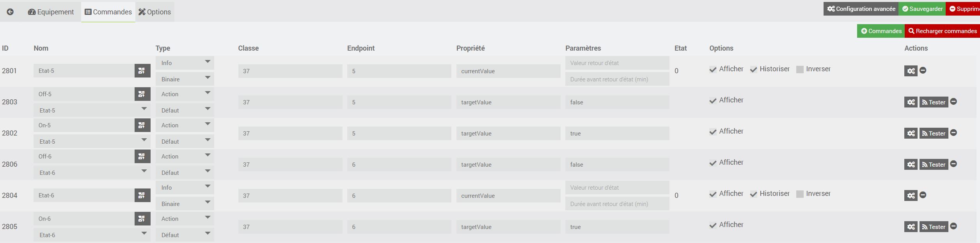
Task: Open icon picker for On-5 command
Action: tap(142, 125)
